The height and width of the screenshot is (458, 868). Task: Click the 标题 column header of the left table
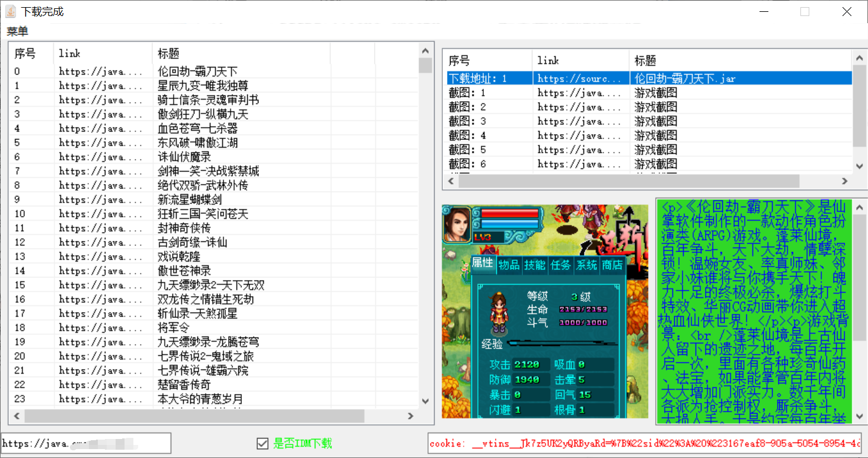(241, 53)
